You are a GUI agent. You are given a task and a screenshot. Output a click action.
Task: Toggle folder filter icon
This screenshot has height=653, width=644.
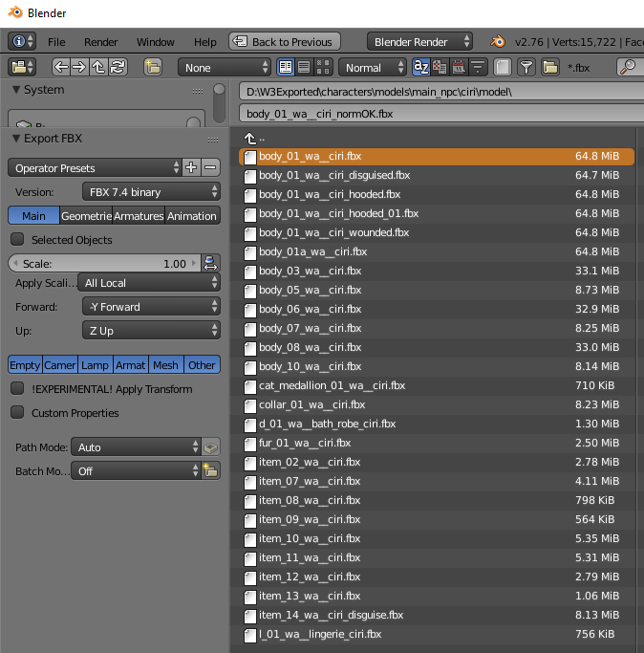click(550, 67)
